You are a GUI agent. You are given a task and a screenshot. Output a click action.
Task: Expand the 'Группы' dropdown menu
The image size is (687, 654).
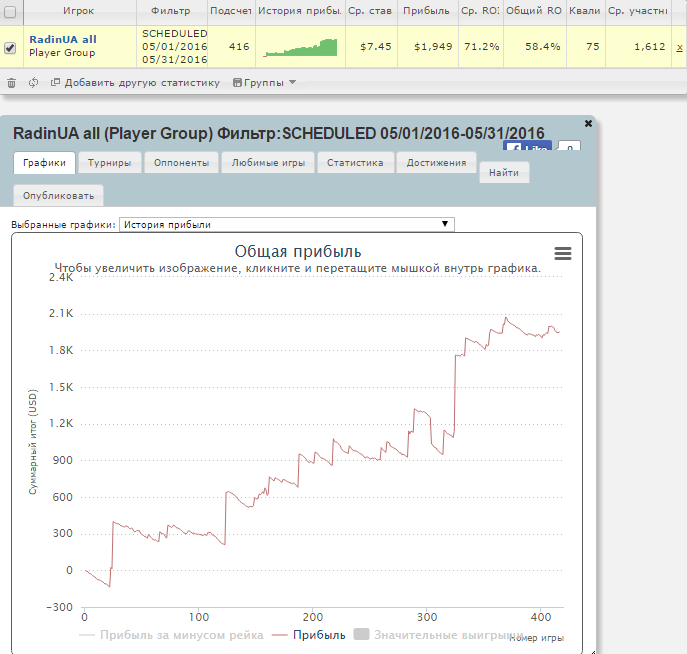point(263,83)
